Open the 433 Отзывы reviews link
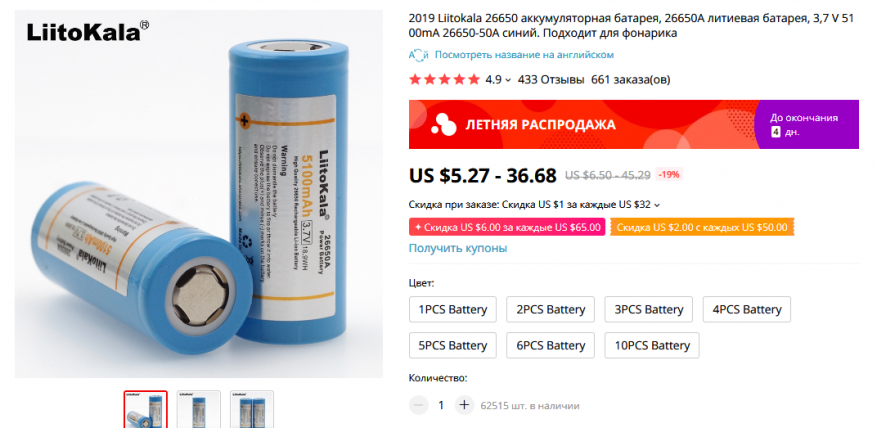Viewport: 877px width, 428px height. pyautogui.click(x=551, y=79)
